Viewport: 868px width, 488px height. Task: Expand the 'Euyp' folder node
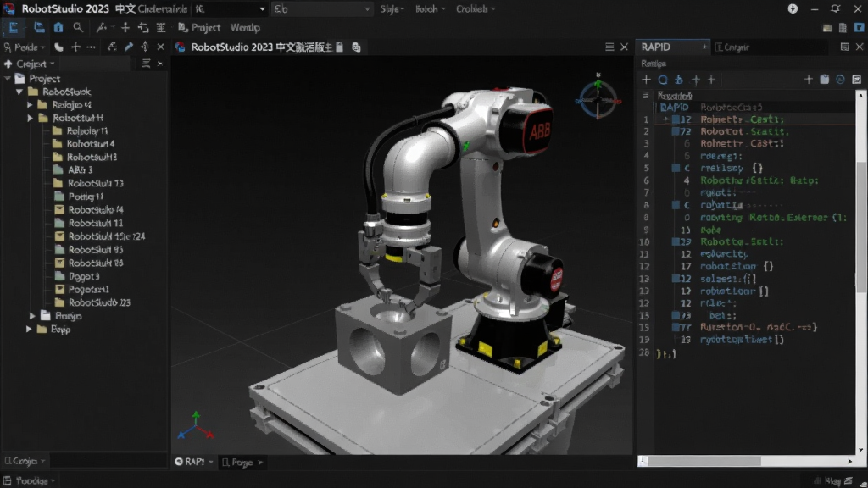[x=29, y=330]
